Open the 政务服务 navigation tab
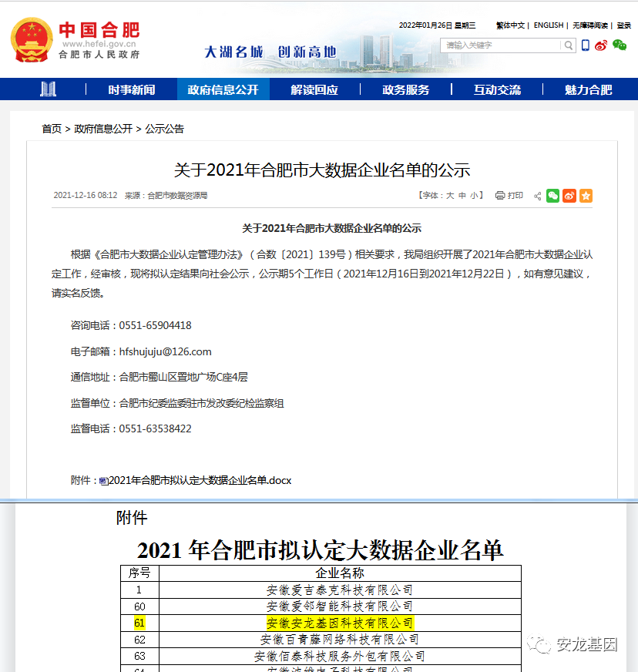Image resolution: width=638 pixels, height=672 pixels. [x=406, y=89]
